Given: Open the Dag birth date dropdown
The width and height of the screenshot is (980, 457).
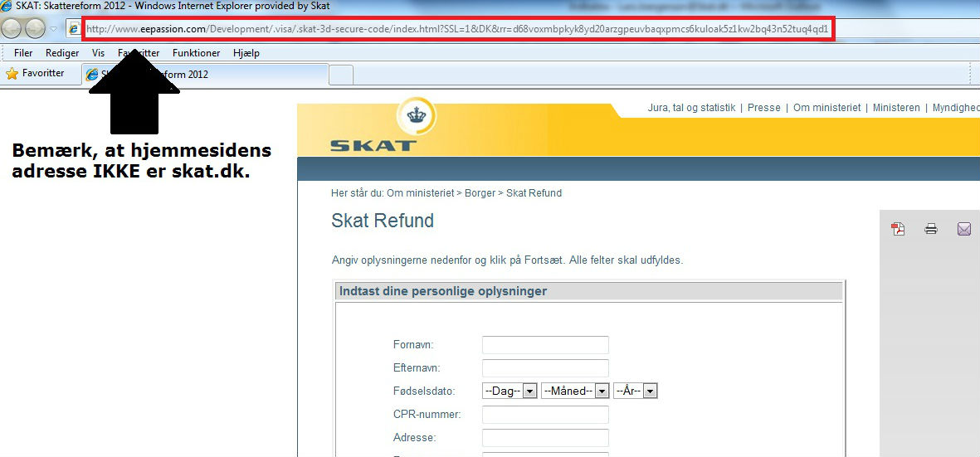Looking at the screenshot, I should tap(510, 391).
